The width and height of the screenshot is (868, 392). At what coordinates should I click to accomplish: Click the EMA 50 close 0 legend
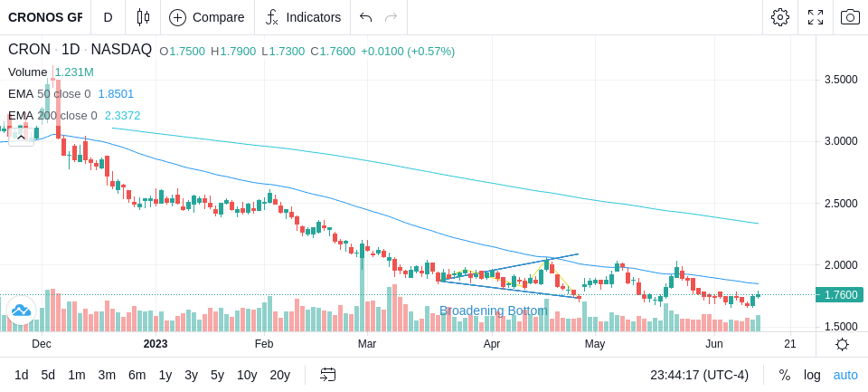click(x=49, y=94)
